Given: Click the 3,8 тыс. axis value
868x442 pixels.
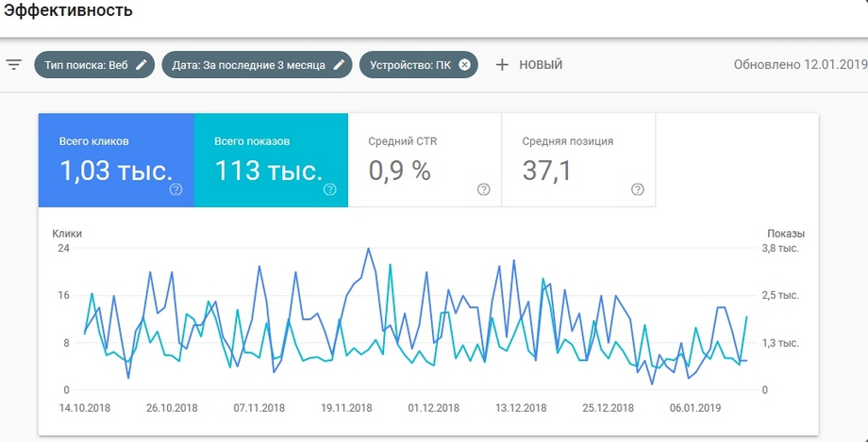Looking at the screenshot, I should pyautogui.click(x=780, y=249).
